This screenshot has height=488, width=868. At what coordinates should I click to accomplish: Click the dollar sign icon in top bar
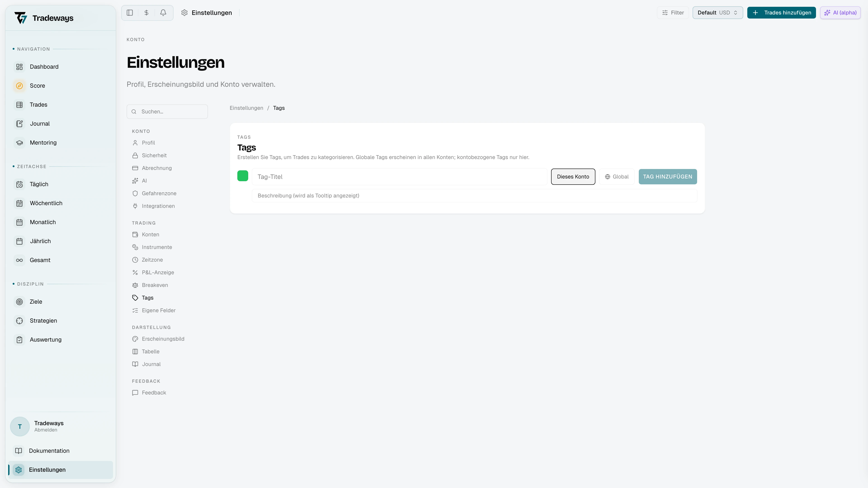(x=146, y=13)
